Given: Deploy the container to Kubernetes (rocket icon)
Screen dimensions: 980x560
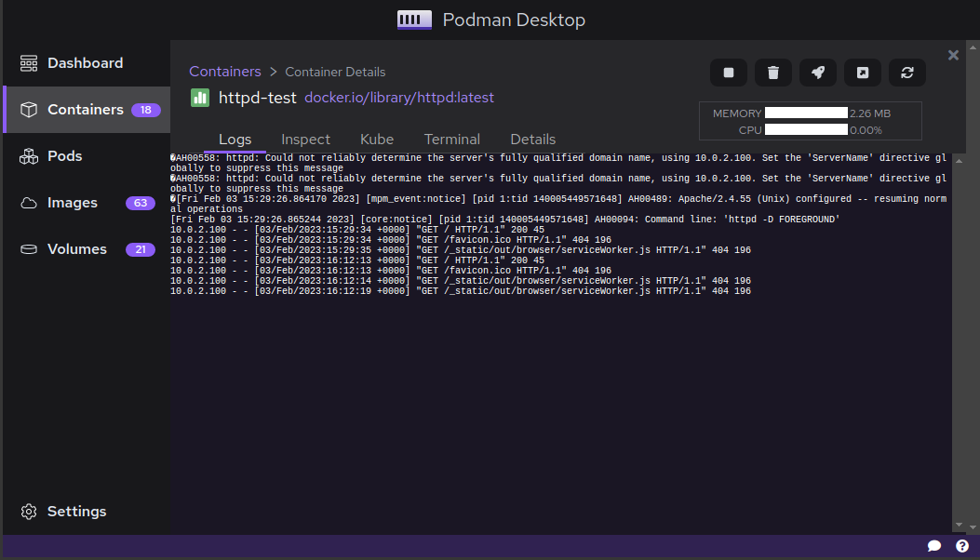Looking at the screenshot, I should [818, 72].
